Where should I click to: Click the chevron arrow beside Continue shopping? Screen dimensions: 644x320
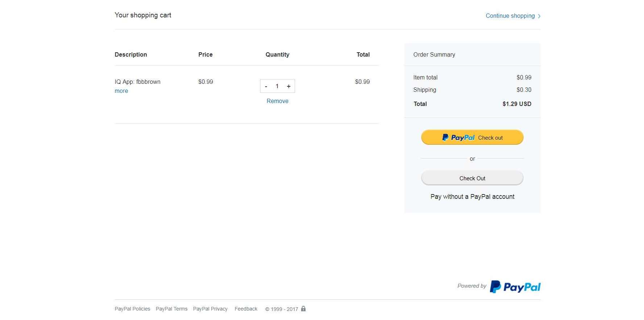539,16
